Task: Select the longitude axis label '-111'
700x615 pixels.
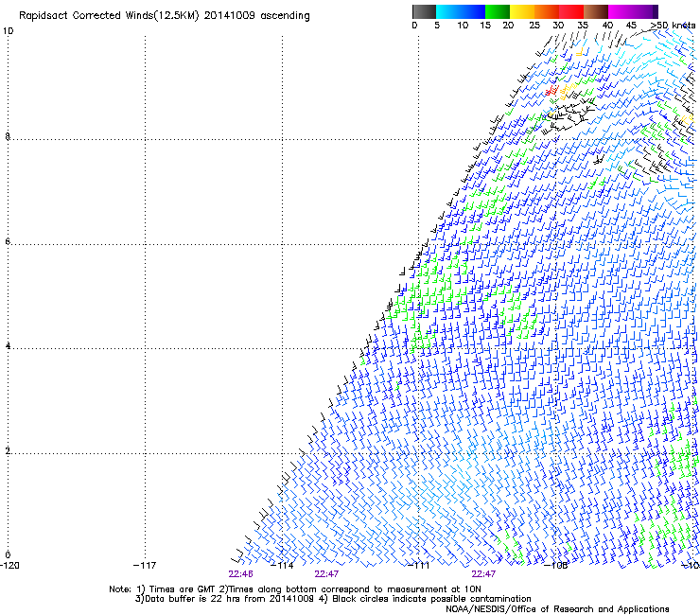Action: pos(418,566)
